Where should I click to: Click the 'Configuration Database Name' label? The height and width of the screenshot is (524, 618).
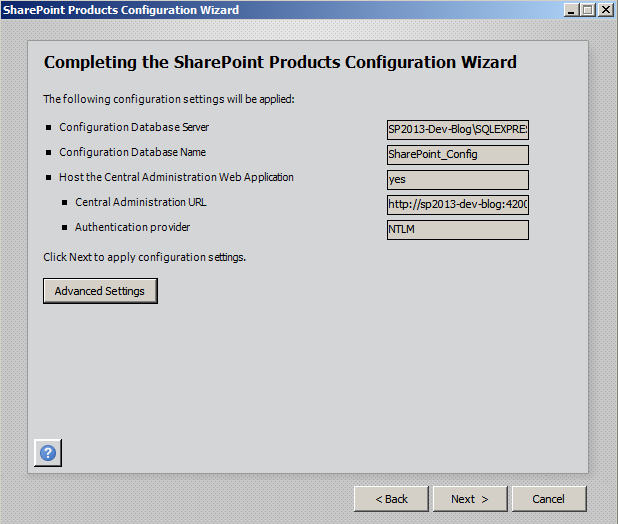pyautogui.click(x=132, y=152)
